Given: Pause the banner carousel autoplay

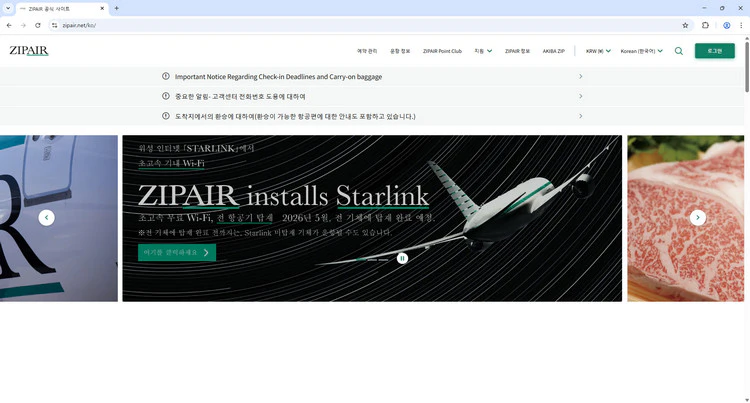Looking at the screenshot, I should pyautogui.click(x=402, y=258).
